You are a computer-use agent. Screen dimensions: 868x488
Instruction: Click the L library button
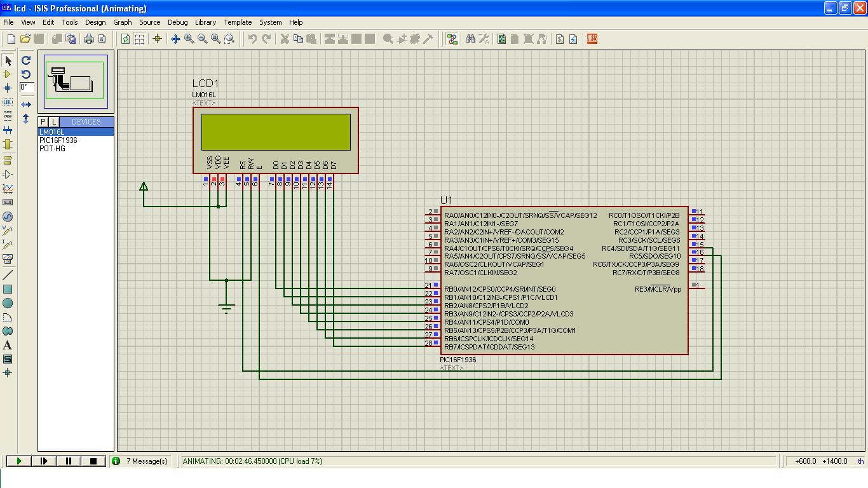click(54, 121)
